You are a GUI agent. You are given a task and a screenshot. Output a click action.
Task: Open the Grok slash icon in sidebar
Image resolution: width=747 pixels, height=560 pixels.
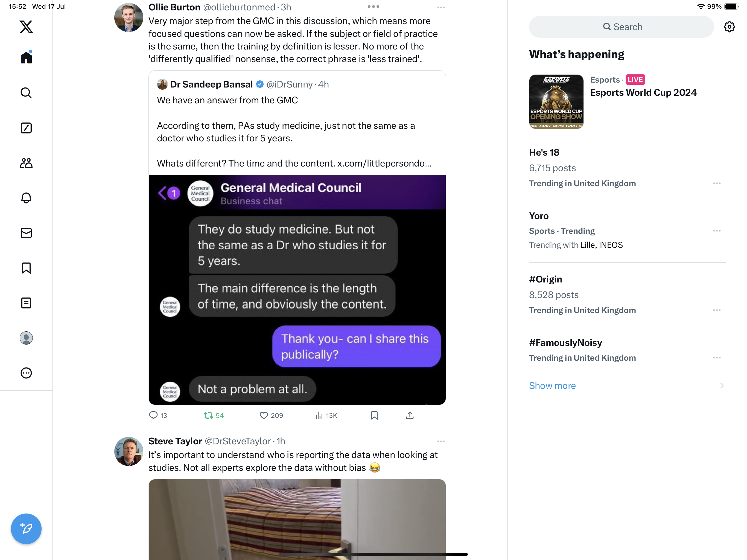pos(26,128)
